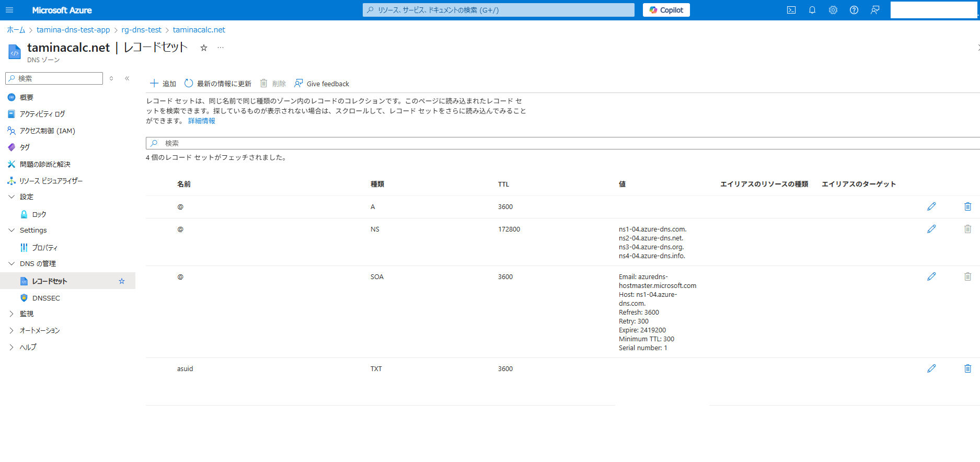The image size is (980, 462).
Task: Open DNSSEC in the side menu
Action: (46, 298)
